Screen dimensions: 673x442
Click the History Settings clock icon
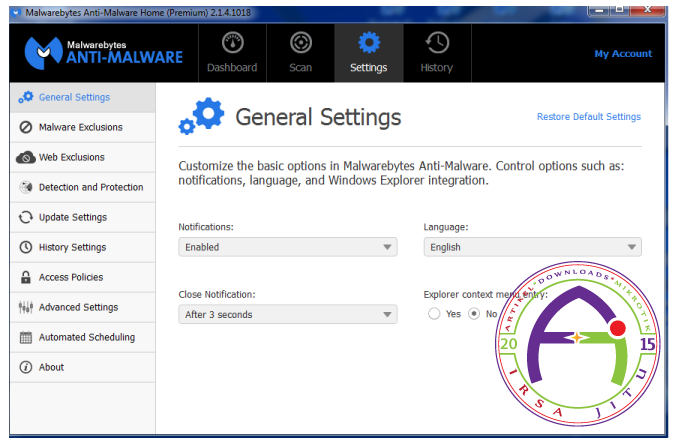click(26, 248)
